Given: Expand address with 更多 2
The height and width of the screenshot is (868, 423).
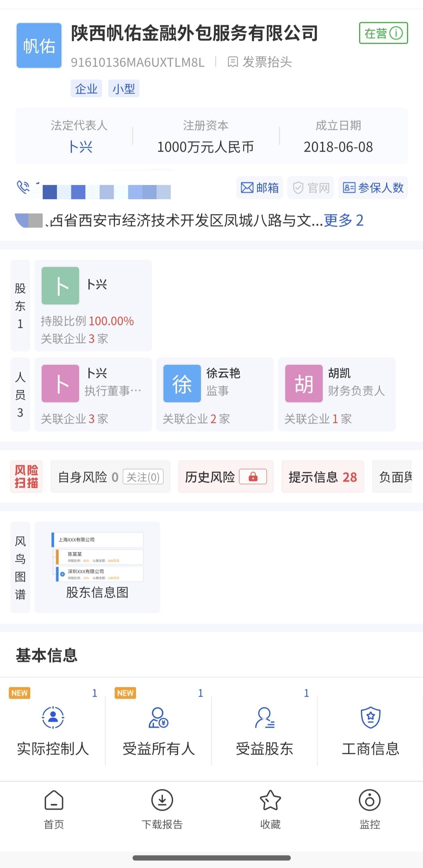Looking at the screenshot, I should (344, 220).
